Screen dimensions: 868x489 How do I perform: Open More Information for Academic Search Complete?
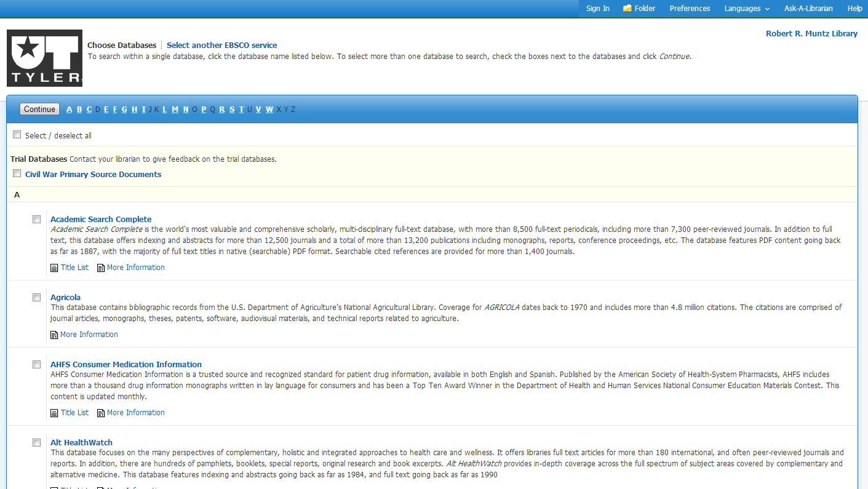click(x=136, y=268)
